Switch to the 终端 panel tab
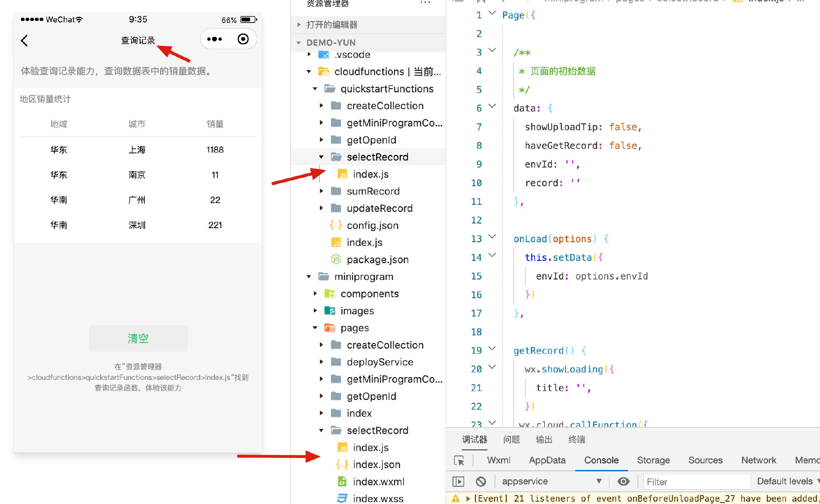The image size is (820, 504). [577, 440]
